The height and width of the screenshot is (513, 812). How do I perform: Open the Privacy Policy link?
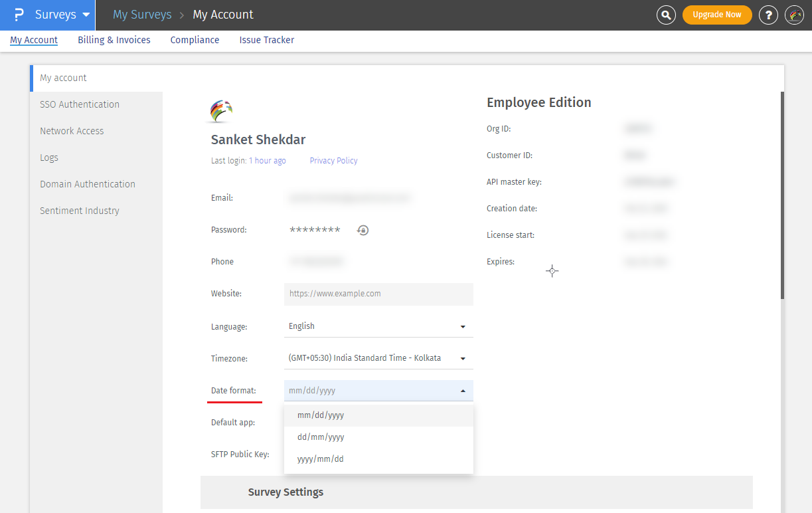[333, 161]
